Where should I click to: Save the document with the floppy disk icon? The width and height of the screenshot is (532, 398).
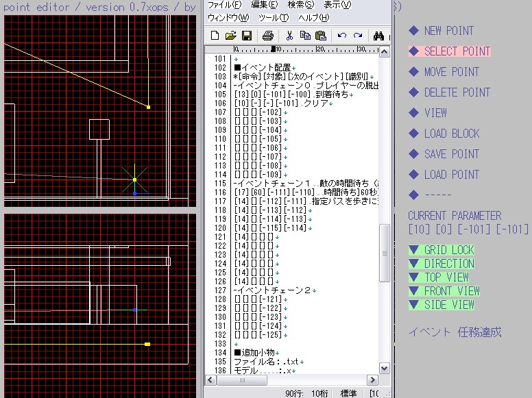click(246, 36)
